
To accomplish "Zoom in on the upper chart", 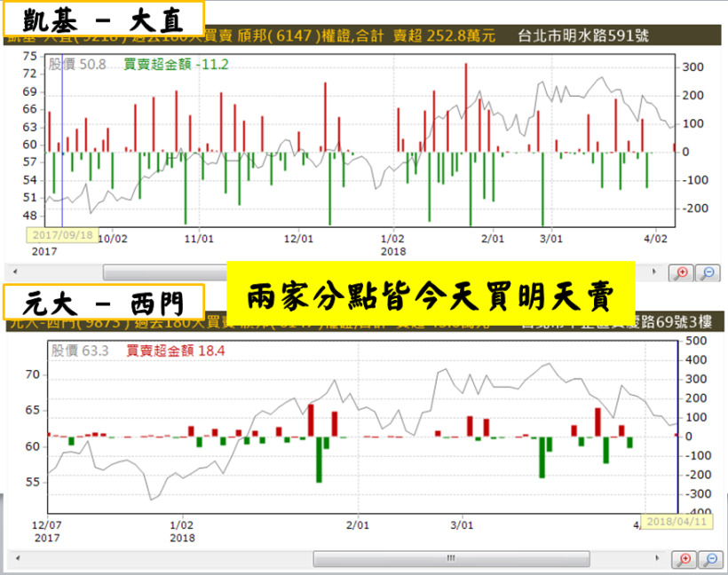I will [681, 273].
